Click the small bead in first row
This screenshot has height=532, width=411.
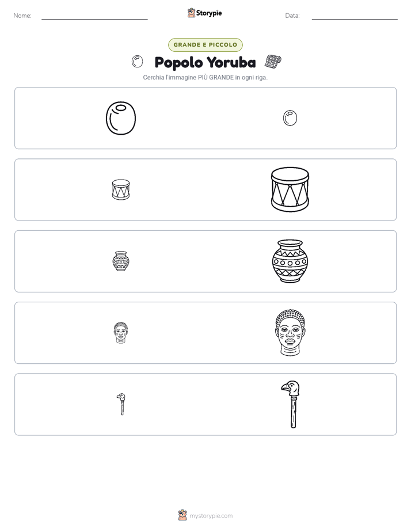(x=290, y=118)
